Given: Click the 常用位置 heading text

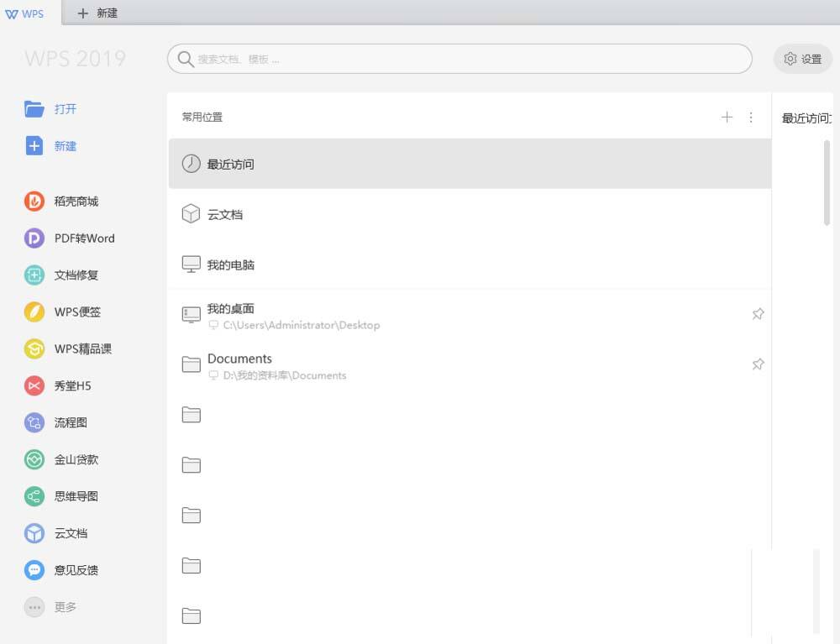Looking at the screenshot, I should pyautogui.click(x=202, y=118).
